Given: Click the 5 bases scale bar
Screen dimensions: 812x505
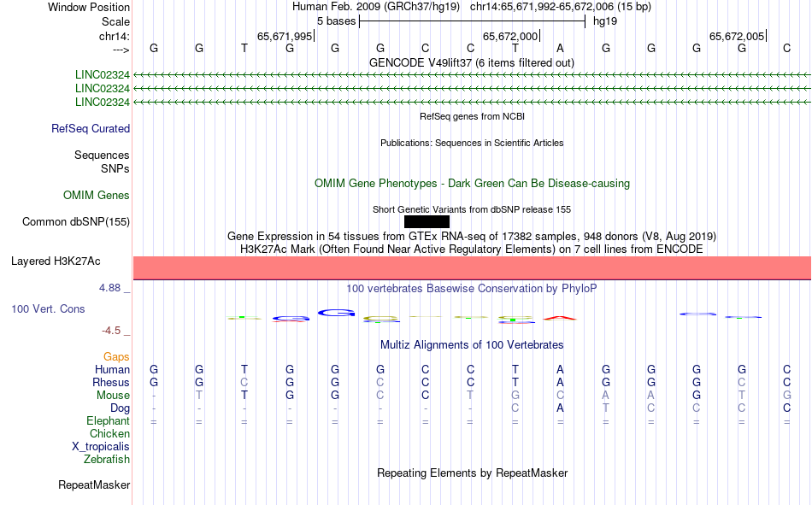Looking at the screenshot, I should [472, 21].
